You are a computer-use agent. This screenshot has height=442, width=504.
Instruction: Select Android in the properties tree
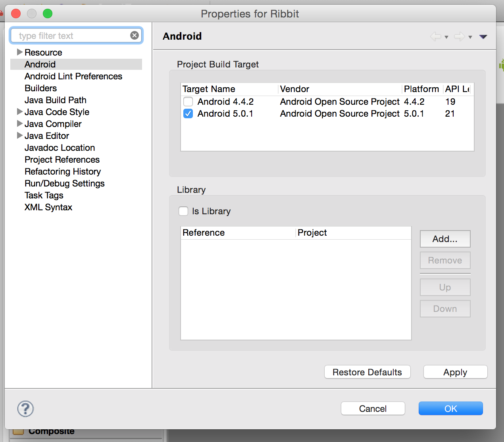[x=40, y=64]
